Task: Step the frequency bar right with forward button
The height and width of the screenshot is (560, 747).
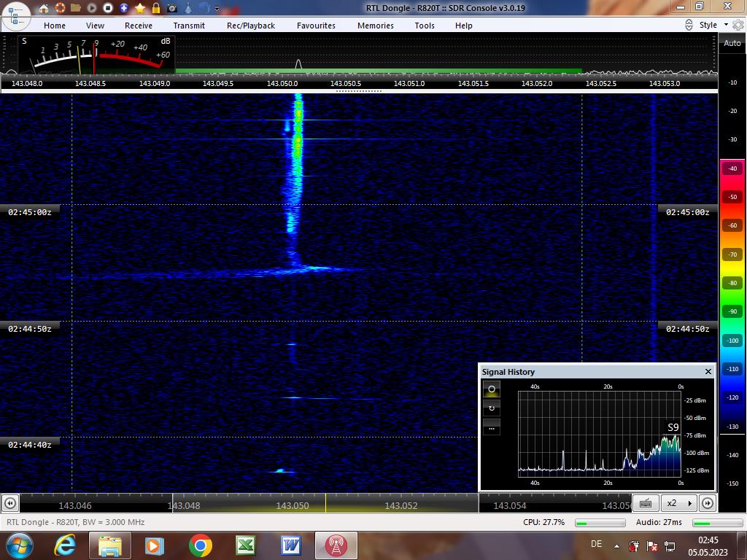Action: pyautogui.click(x=708, y=503)
